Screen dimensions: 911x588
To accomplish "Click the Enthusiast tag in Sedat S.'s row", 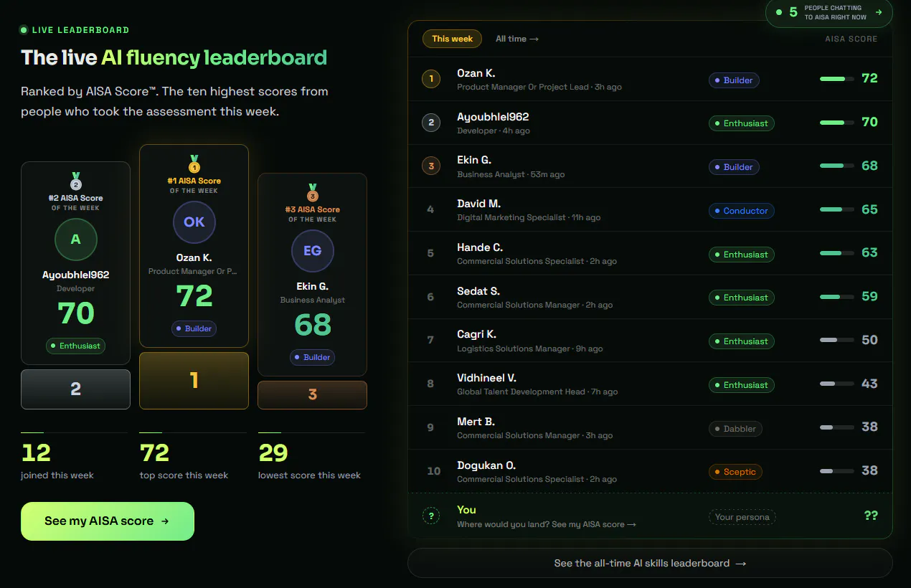I will coord(742,298).
